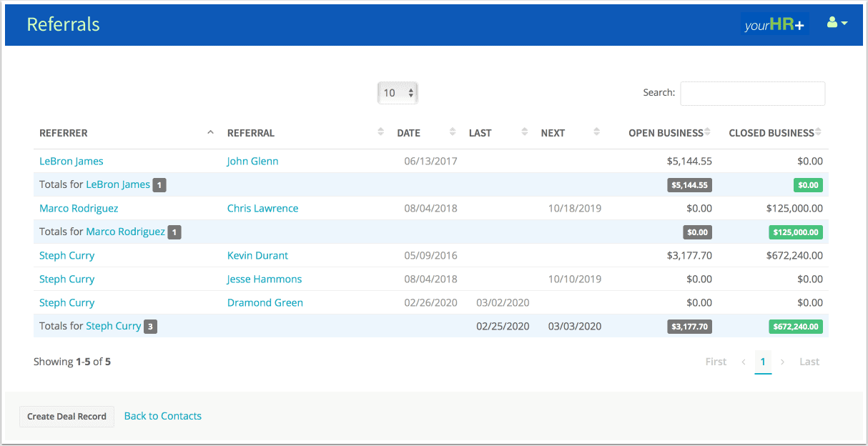Viewport: 868px width, 446px height.
Task: Open the LeBron James link in the Totals row
Action: (x=118, y=184)
